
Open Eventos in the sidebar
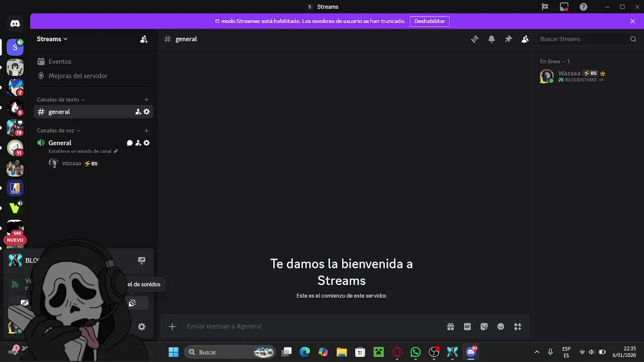(94, 61)
